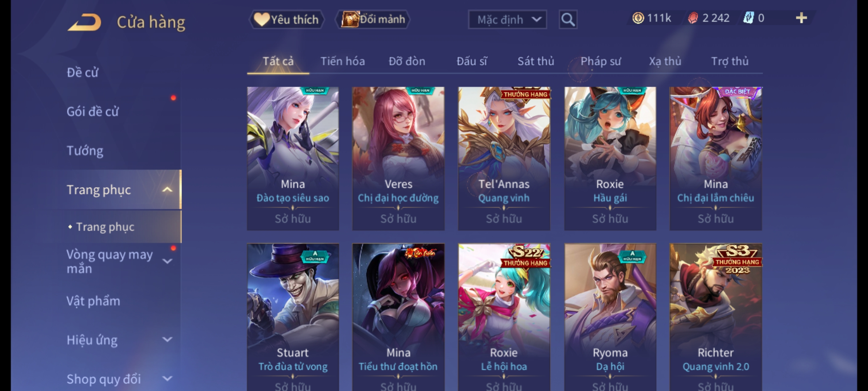Switch to the Sát thủ tab
Image resolution: width=868 pixels, height=391 pixels.
(536, 61)
